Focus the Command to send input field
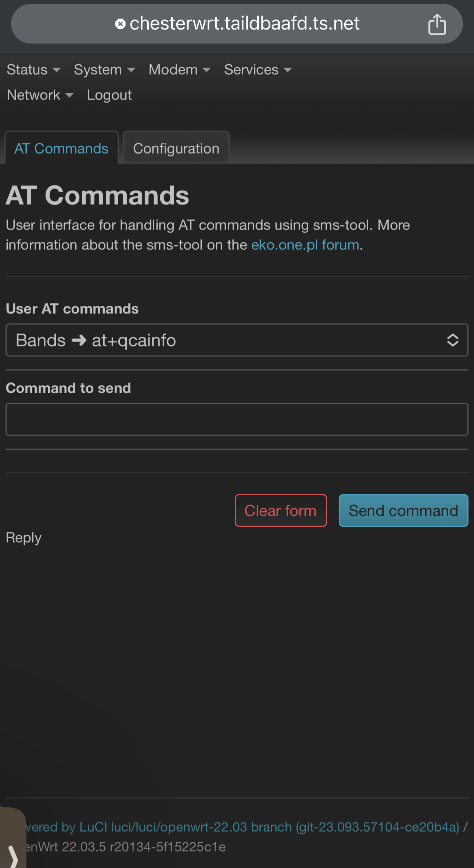The width and height of the screenshot is (474, 868). [x=237, y=419]
